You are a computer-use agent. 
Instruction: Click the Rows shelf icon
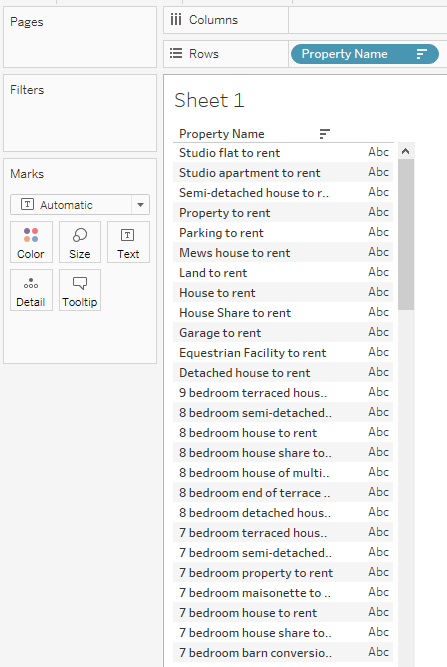(176, 54)
